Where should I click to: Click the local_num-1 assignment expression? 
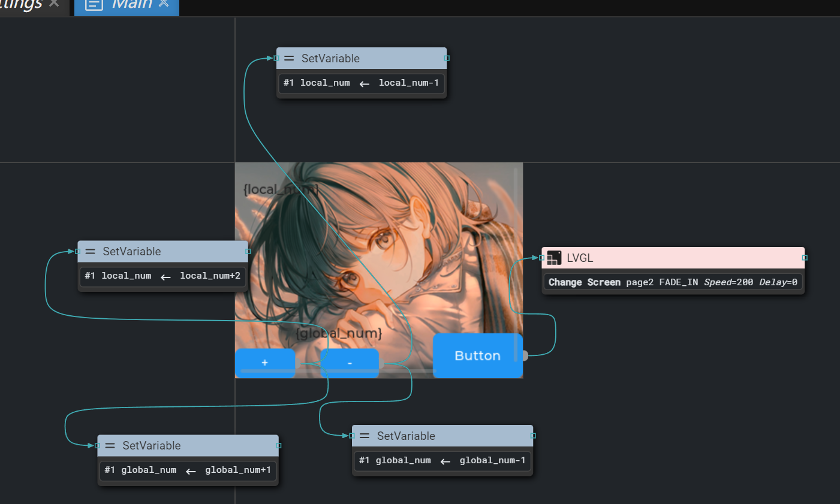(362, 83)
